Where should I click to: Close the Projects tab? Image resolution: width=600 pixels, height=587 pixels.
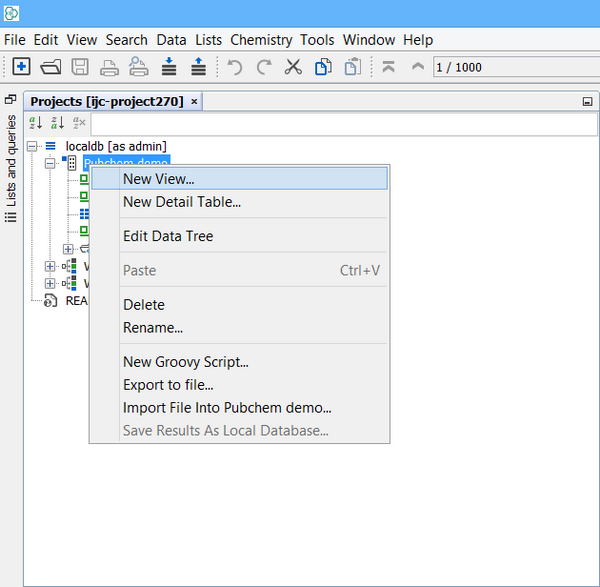pyautogui.click(x=194, y=101)
